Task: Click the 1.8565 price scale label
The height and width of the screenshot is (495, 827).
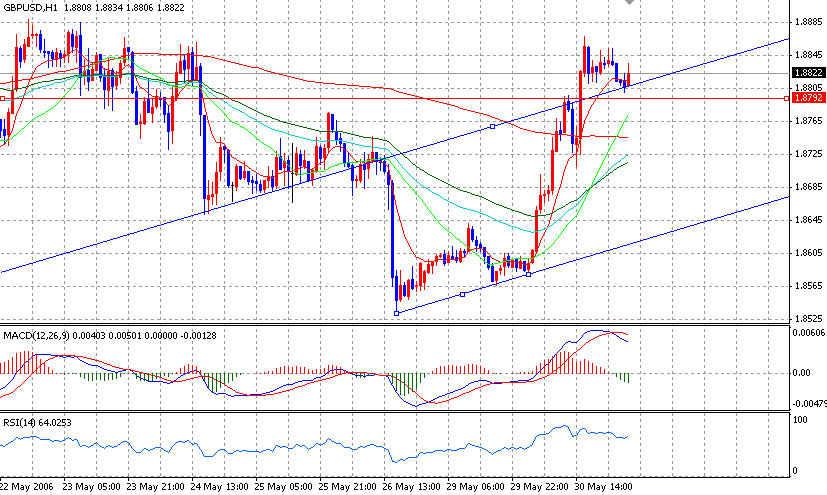Action: [809, 286]
